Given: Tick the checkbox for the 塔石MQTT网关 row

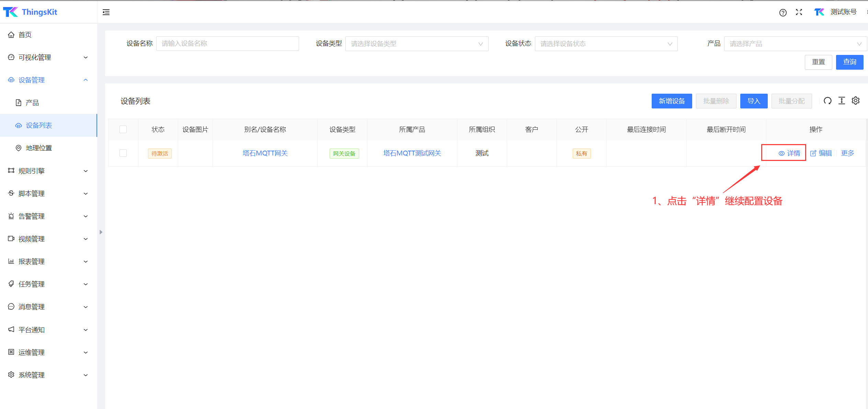Looking at the screenshot, I should tap(123, 153).
